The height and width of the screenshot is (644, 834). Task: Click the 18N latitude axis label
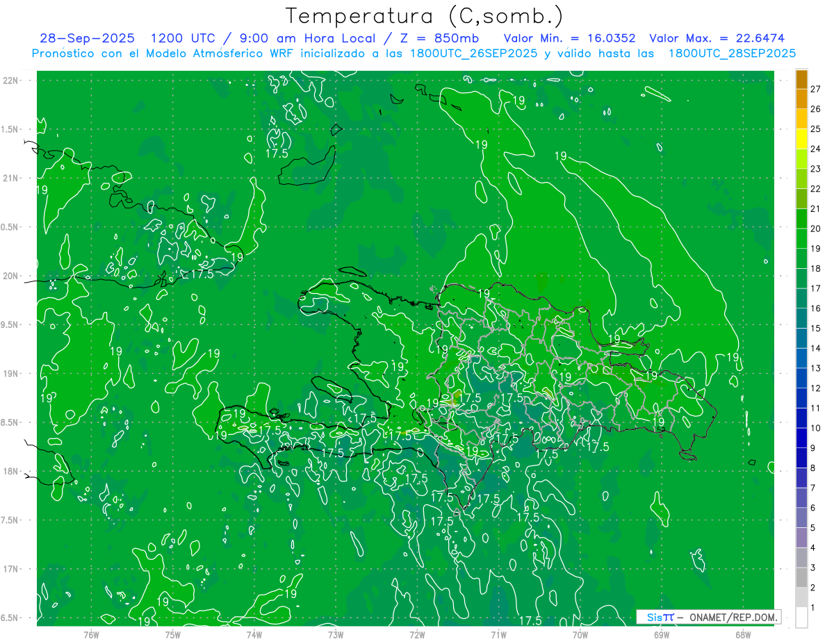coord(10,472)
